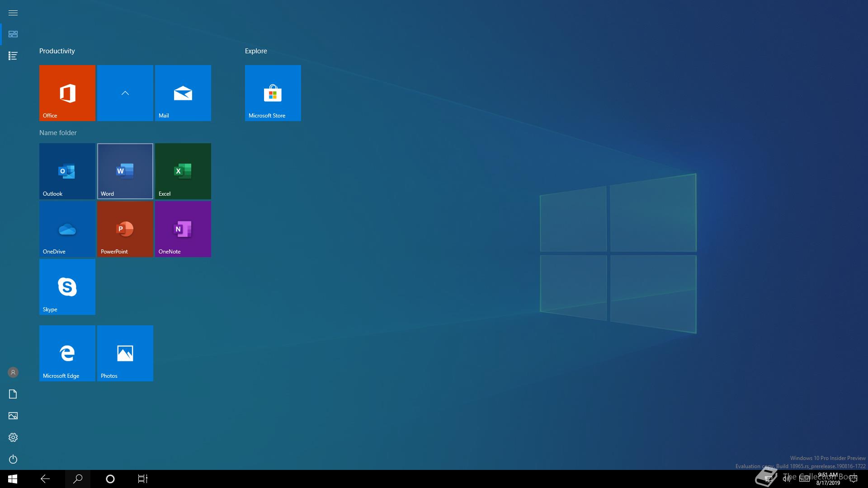Open the touch keyboard from tray

click(804, 479)
